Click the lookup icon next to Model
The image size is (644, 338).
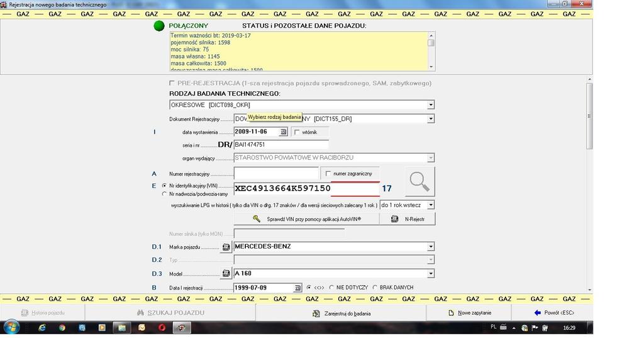point(226,273)
